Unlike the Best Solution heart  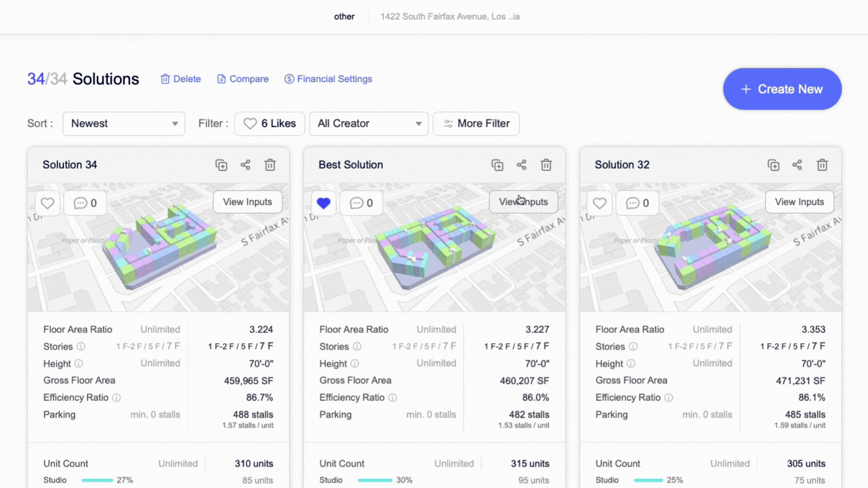point(323,203)
